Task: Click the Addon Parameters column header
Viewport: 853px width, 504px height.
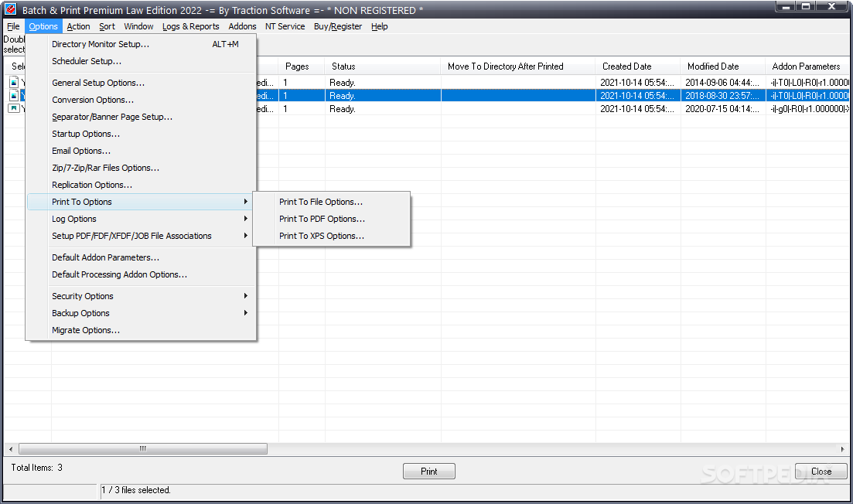Action: click(807, 66)
